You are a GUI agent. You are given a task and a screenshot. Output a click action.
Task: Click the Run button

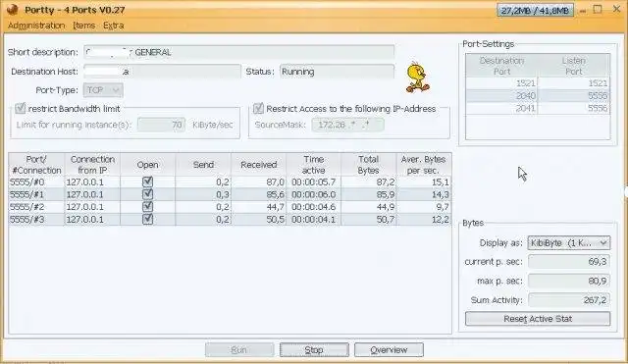pyautogui.click(x=239, y=350)
